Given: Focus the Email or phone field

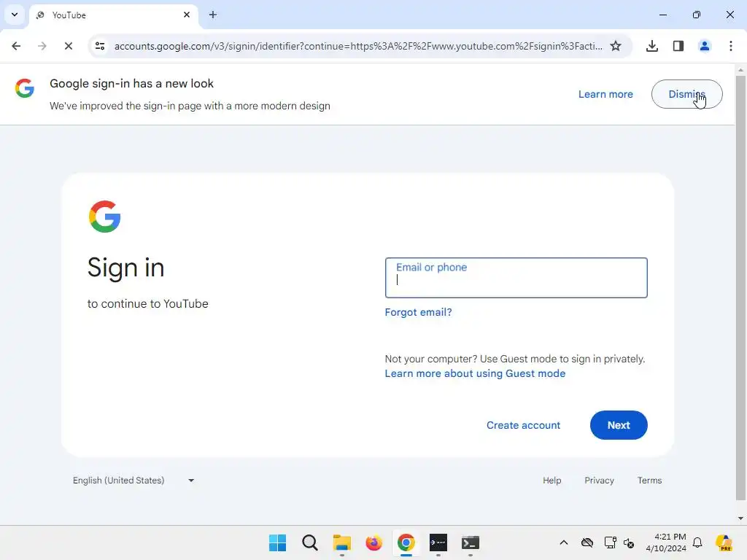Looking at the screenshot, I should [x=516, y=278].
